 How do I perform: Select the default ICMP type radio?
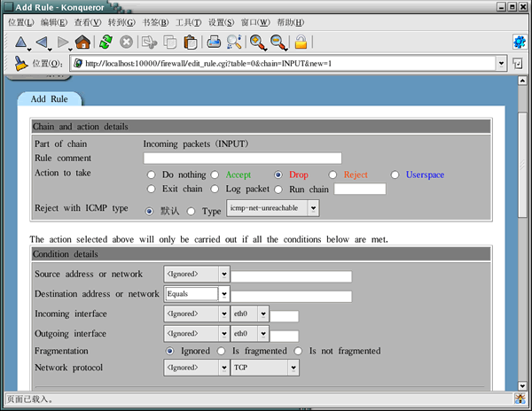[x=149, y=212]
